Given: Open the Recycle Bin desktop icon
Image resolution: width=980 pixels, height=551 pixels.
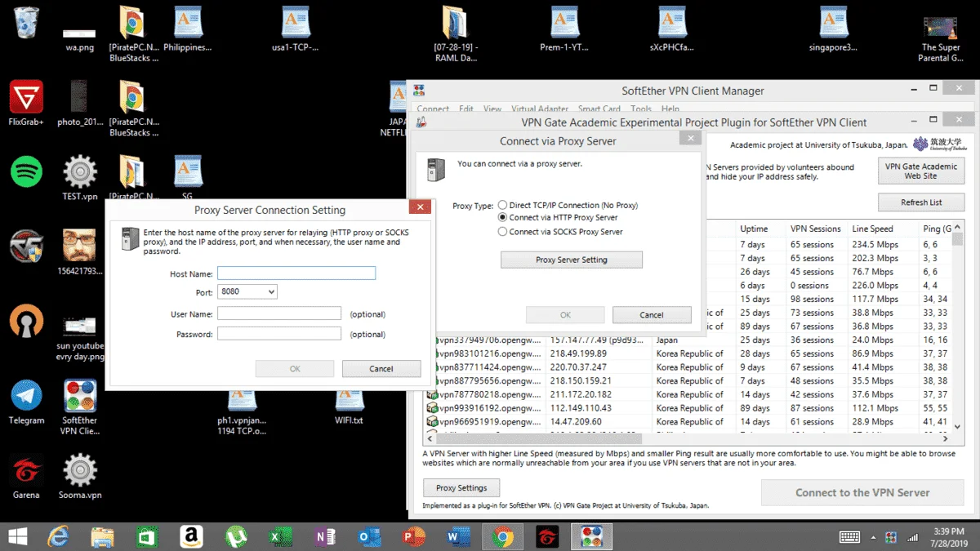Looking at the screenshot, I should pyautogui.click(x=26, y=23).
